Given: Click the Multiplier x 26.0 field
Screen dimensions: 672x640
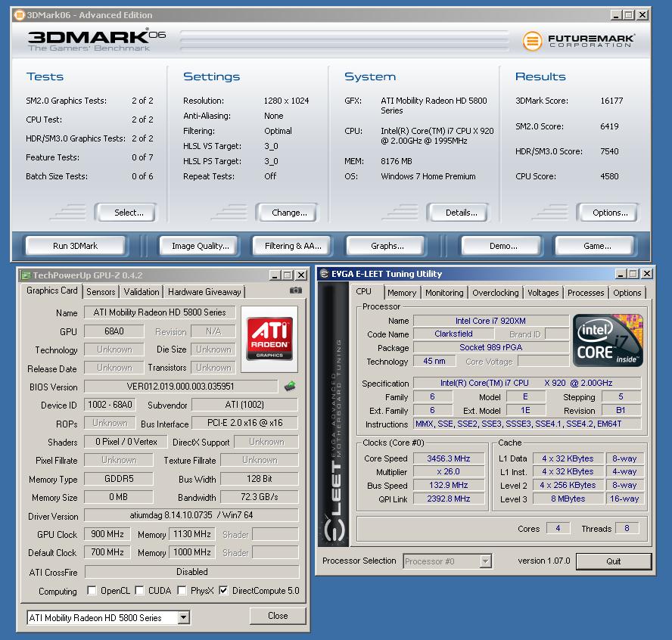Looking at the screenshot, I should [448, 471].
